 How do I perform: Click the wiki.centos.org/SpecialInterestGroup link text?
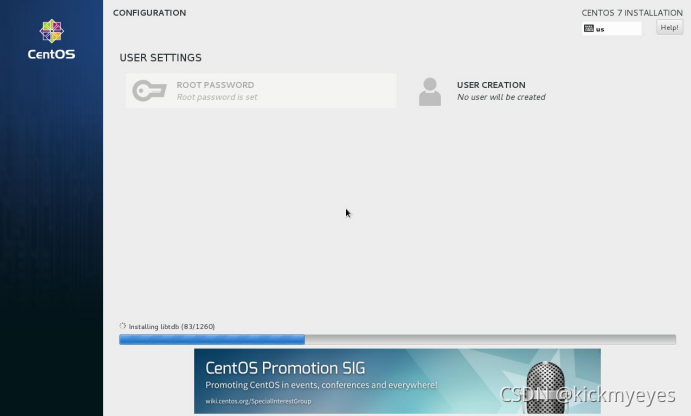click(x=258, y=401)
